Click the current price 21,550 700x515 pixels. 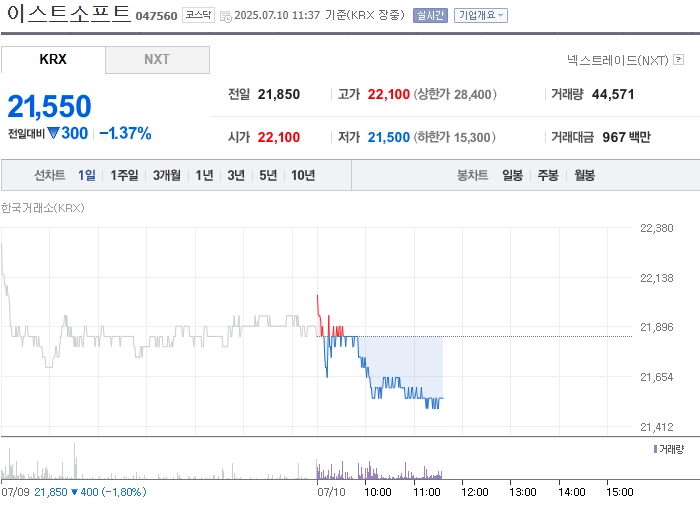[49, 107]
